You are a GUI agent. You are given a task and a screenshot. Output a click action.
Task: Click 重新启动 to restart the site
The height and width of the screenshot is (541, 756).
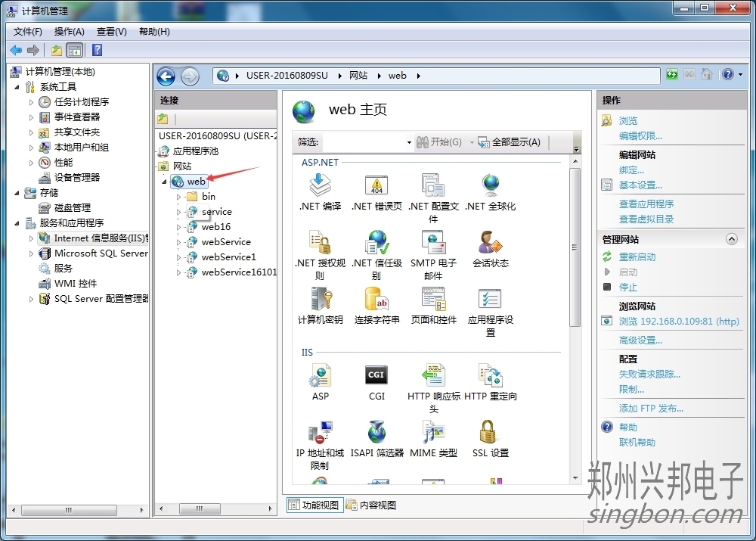pos(637,257)
